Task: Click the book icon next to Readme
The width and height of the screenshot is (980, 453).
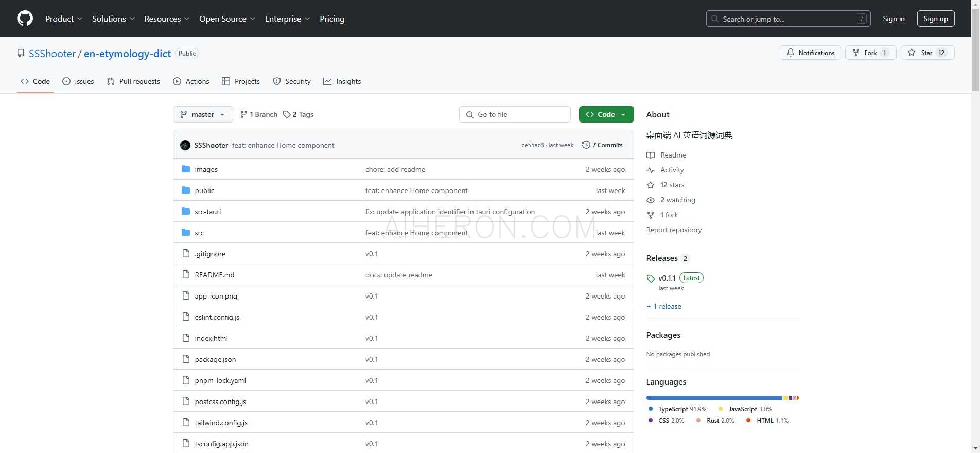Action: tap(651, 155)
